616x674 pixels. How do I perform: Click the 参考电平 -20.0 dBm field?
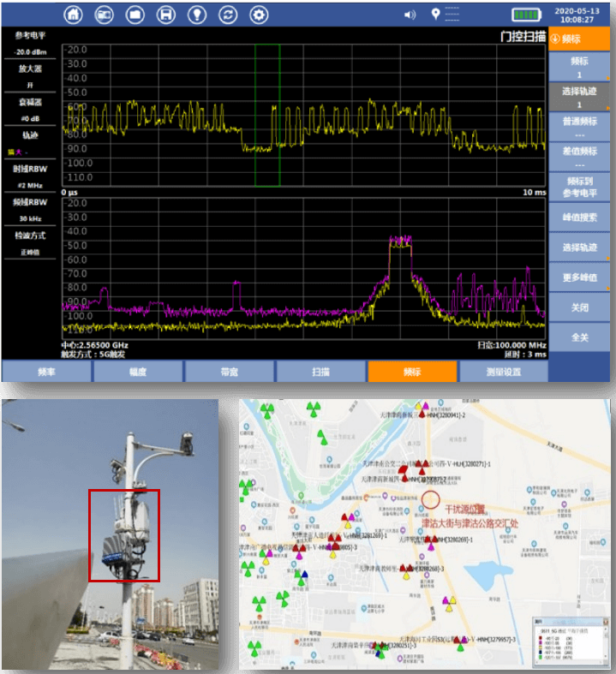(x=30, y=43)
